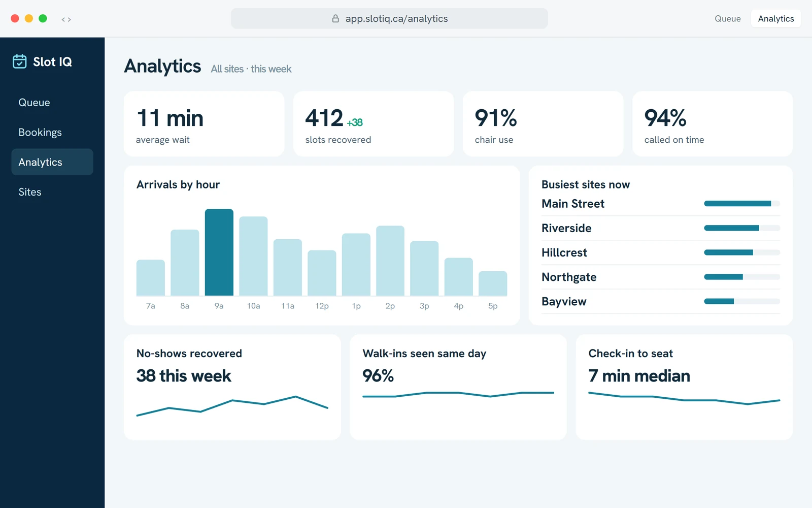The image size is (812, 508).
Task: Click the Bayview progress bar
Action: pyautogui.click(x=742, y=301)
